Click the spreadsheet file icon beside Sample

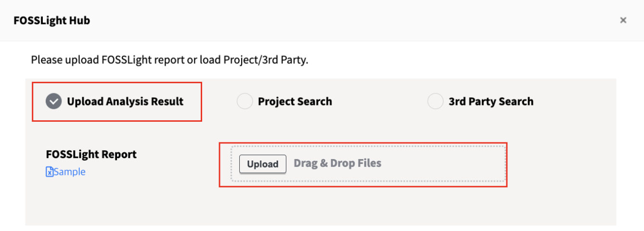pyautogui.click(x=49, y=172)
